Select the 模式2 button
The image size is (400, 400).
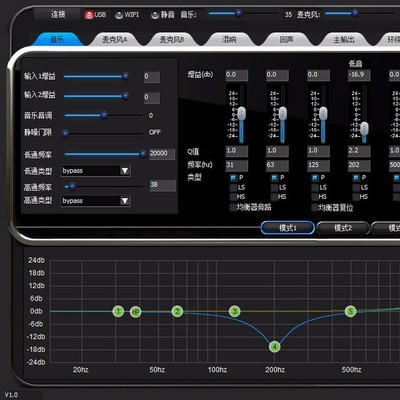[x=343, y=228]
